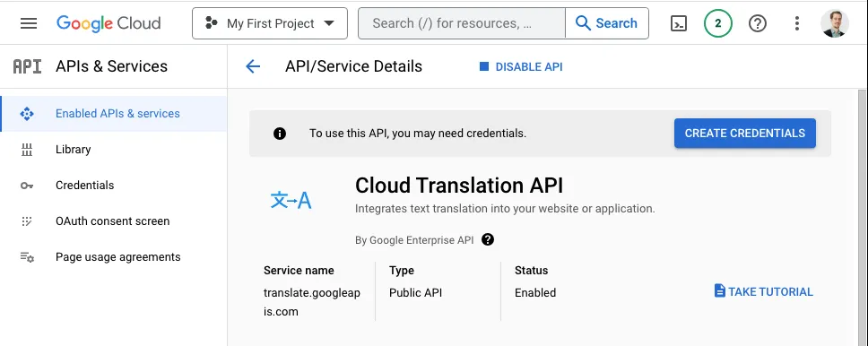Viewport: 868px width, 346px height.
Task: Click the Enabled status value
Action: click(x=535, y=293)
